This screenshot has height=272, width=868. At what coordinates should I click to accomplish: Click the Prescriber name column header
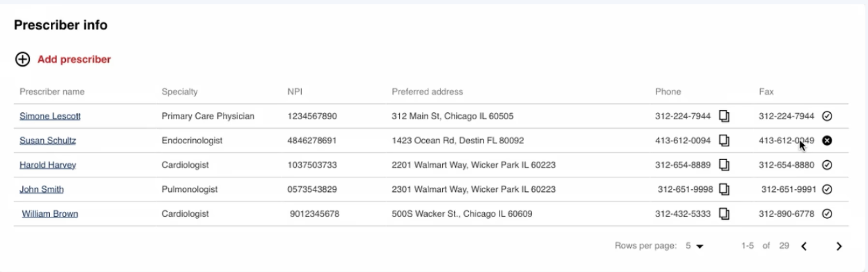click(x=52, y=91)
